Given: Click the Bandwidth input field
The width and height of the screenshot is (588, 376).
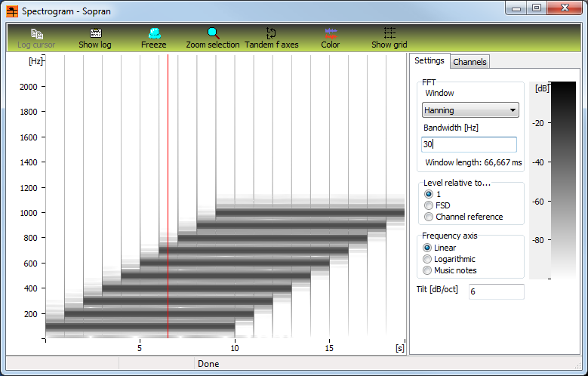Looking at the screenshot, I should click(469, 144).
